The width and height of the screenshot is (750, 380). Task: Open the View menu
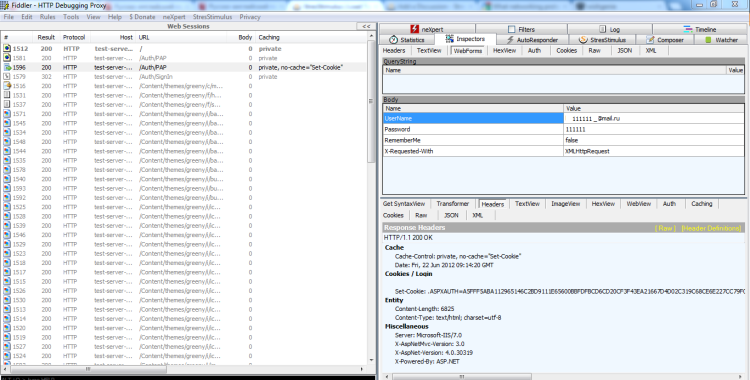pos(93,17)
